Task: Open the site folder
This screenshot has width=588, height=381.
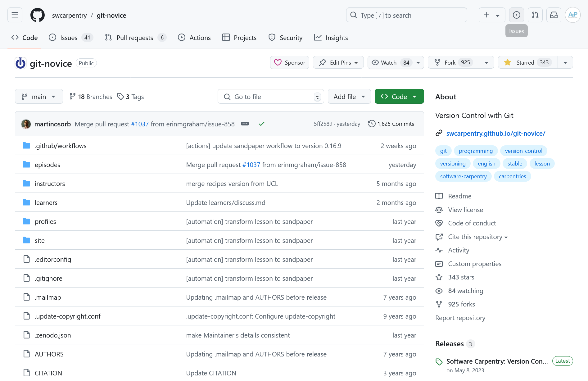Action: 40,240
